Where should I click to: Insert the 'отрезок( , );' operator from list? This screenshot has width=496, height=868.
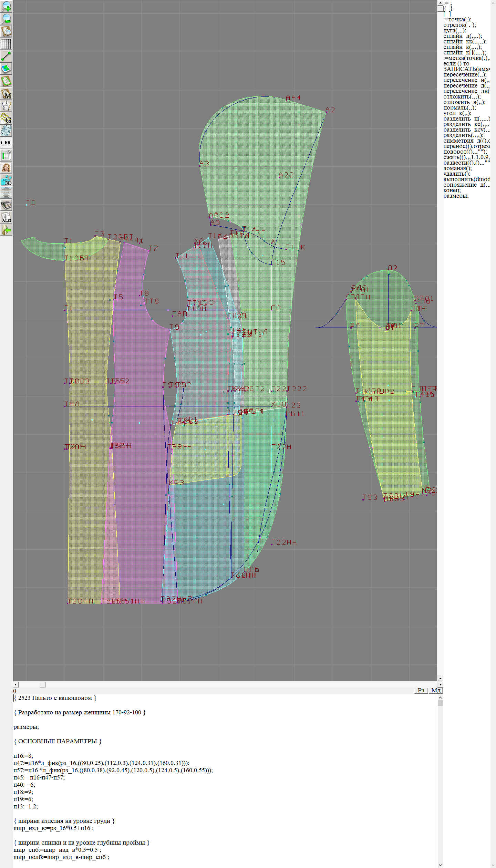tap(459, 25)
